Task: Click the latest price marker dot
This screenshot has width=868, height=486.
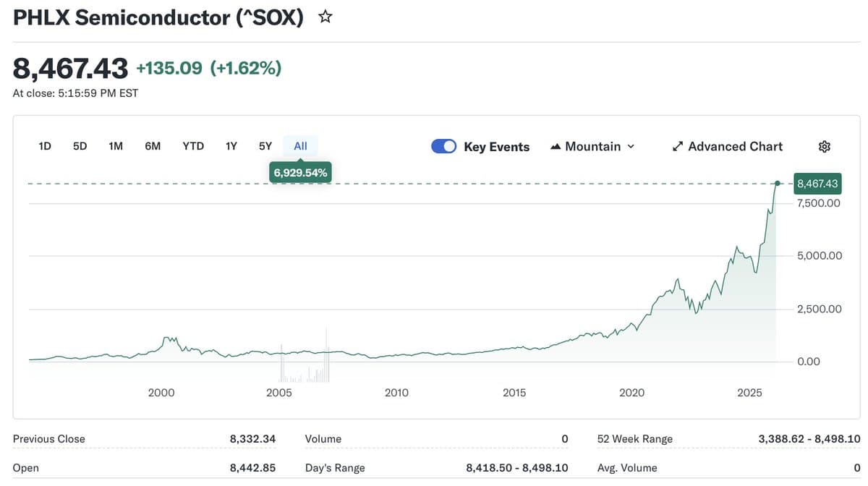Action: click(x=778, y=184)
